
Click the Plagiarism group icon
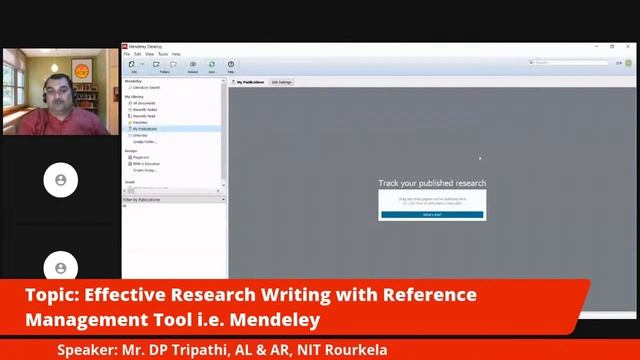130,157
